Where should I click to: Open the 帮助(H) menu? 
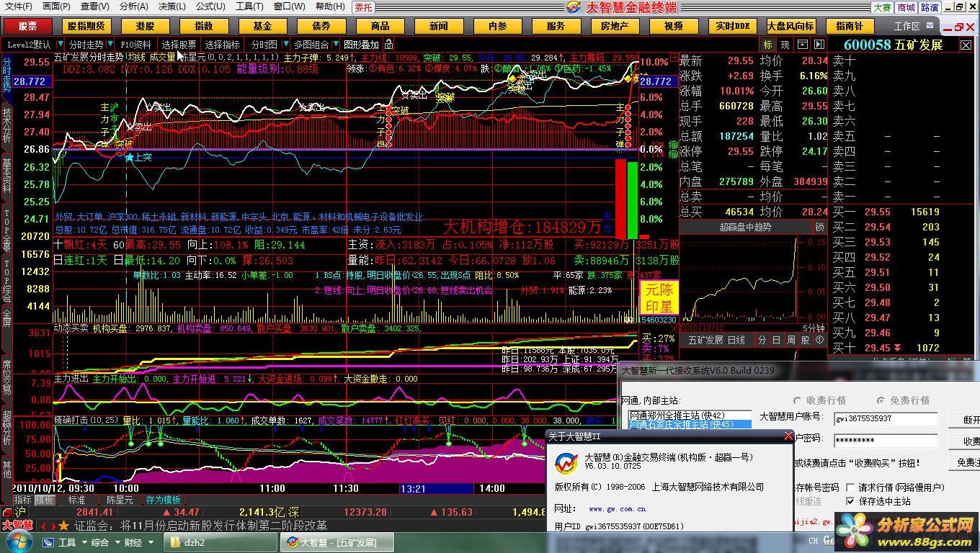(330, 6)
